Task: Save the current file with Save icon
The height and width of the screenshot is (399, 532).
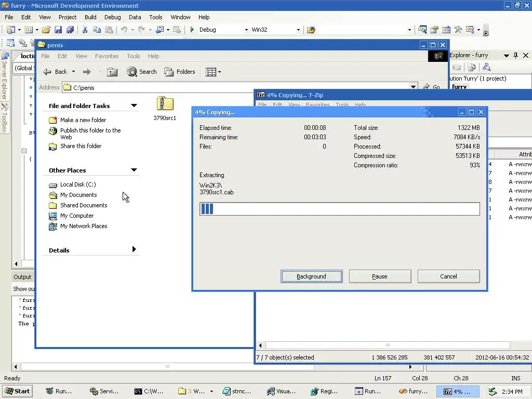Action: [x=58, y=30]
